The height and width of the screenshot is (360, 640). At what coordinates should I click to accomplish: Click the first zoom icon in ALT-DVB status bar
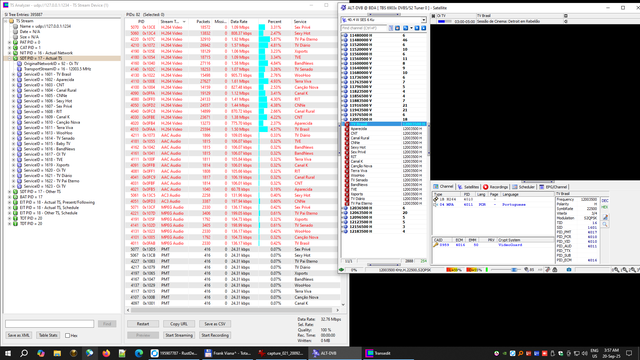click(x=616, y=270)
